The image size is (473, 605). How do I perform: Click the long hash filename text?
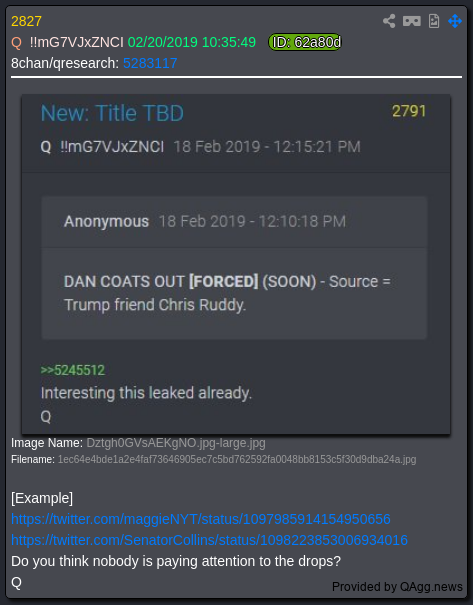[x=237, y=460]
